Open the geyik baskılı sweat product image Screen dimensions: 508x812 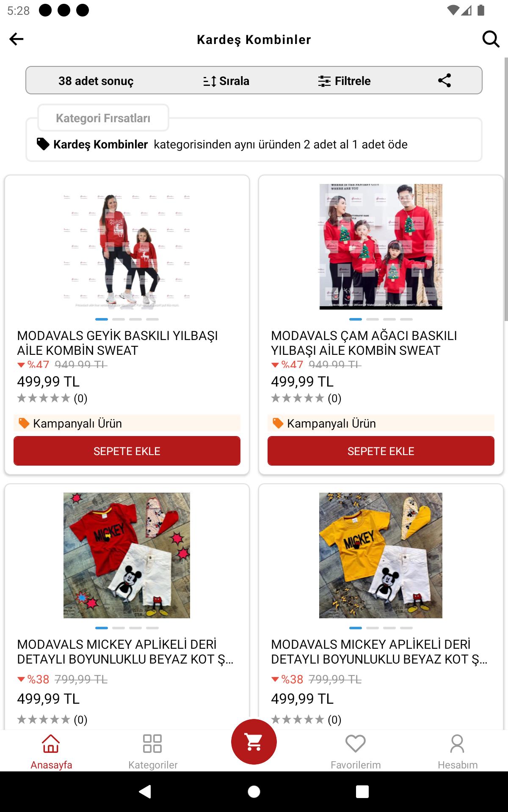pyautogui.click(x=127, y=247)
